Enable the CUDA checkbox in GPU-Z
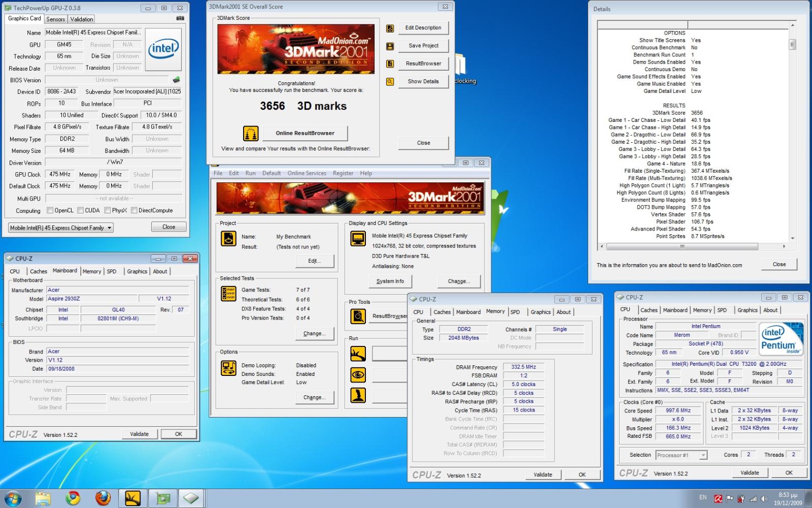812x508 pixels. [80, 210]
